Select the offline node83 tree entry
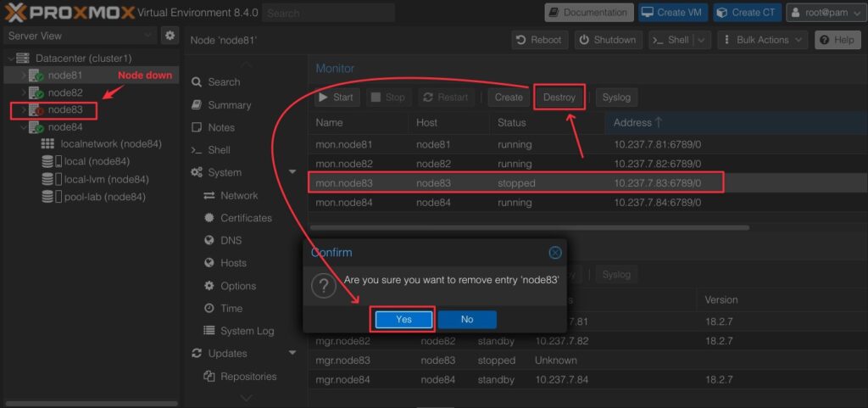 click(x=64, y=109)
